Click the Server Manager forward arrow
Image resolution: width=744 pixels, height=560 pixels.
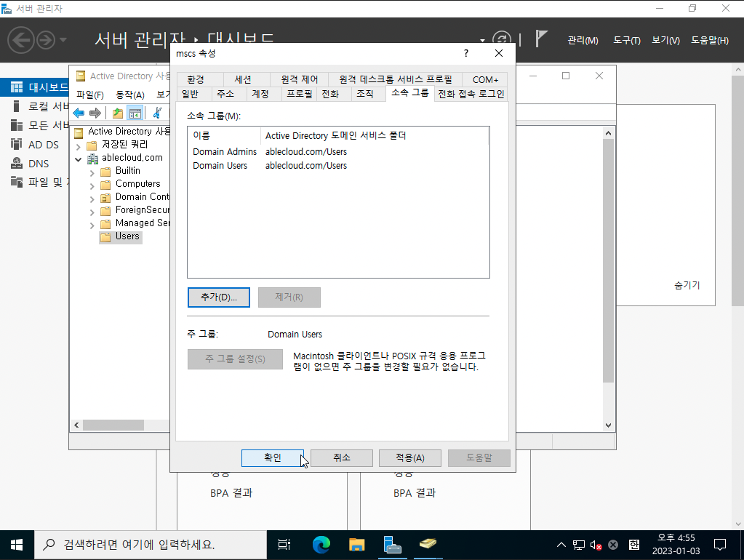click(46, 40)
